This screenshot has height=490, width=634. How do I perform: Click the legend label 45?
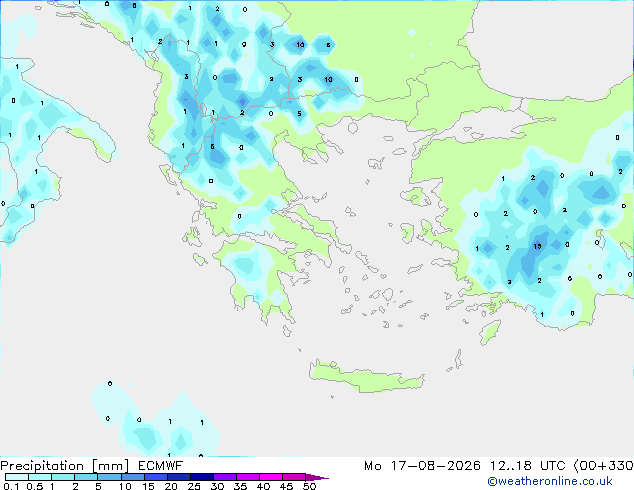[x=286, y=486]
